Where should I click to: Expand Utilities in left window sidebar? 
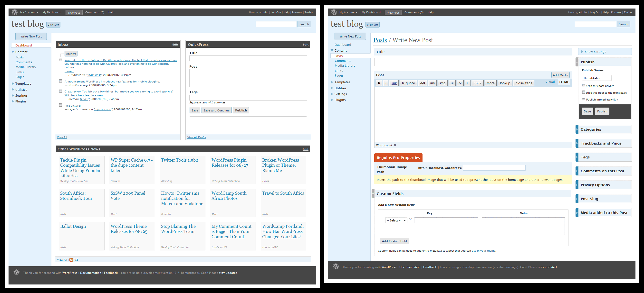point(13,89)
